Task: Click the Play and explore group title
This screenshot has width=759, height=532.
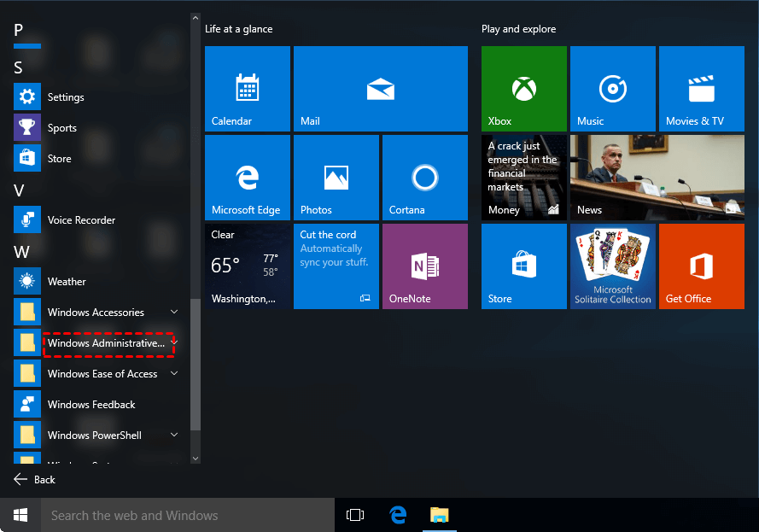Action: tap(518, 29)
